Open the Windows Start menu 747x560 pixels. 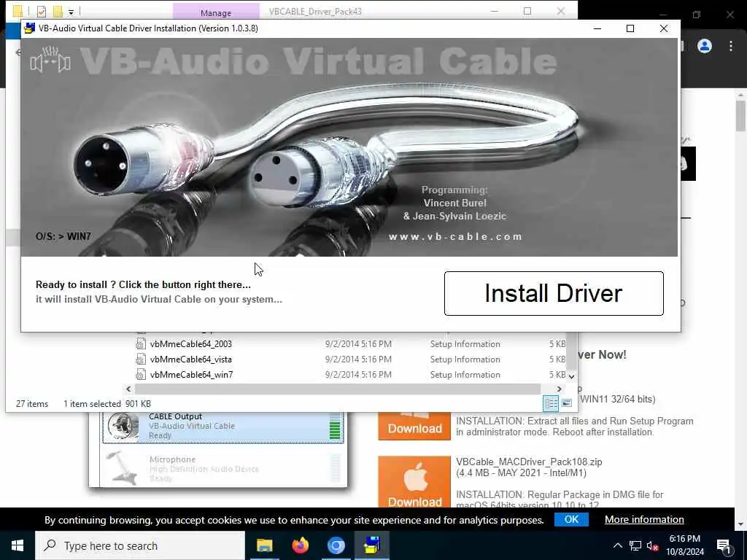click(18, 545)
